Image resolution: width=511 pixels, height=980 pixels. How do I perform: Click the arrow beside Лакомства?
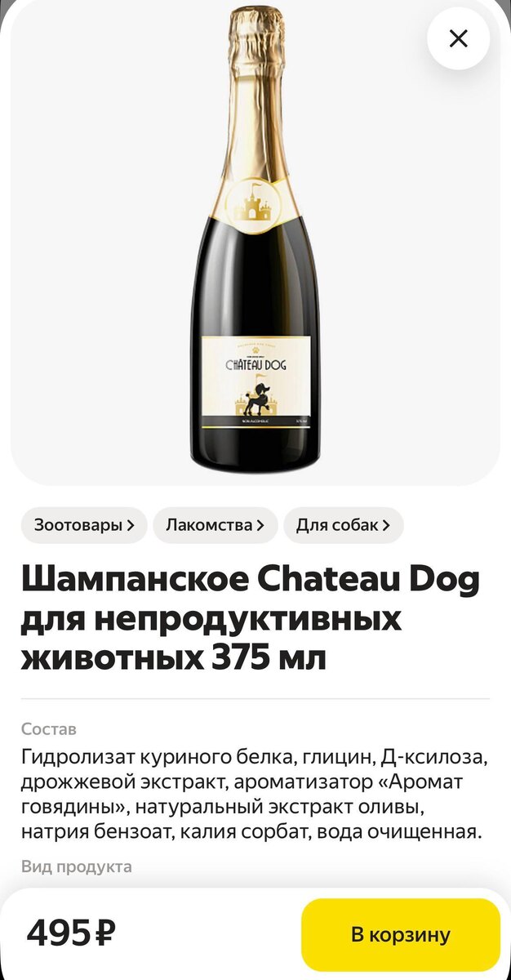pos(260,526)
